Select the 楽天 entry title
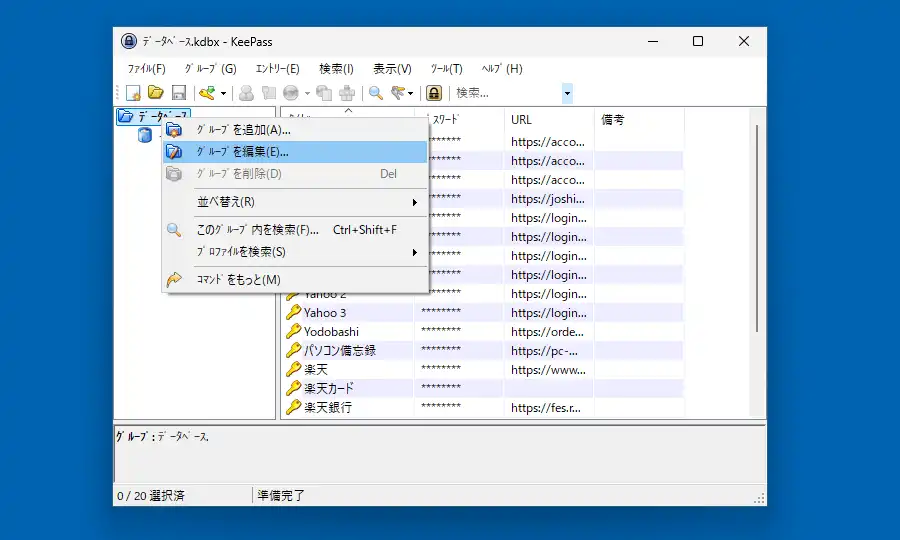The height and width of the screenshot is (540, 900). (x=316, y=370)
